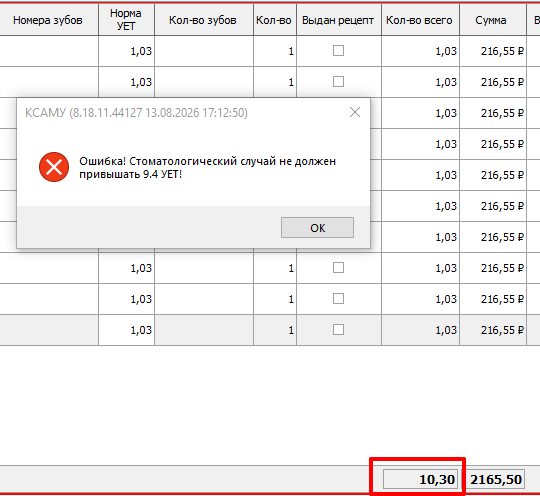This screenshot has width=540, height=496.
Task: Click OK in the error dialog
Action: click(317, 227)
